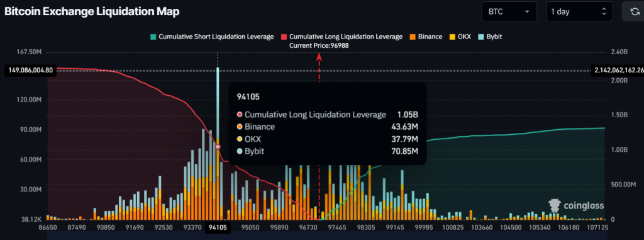Image resolution: width=644 pixels, height=240 pixels.
Task: Click the red dot on long liquidation curve
Action: [218, 147]
